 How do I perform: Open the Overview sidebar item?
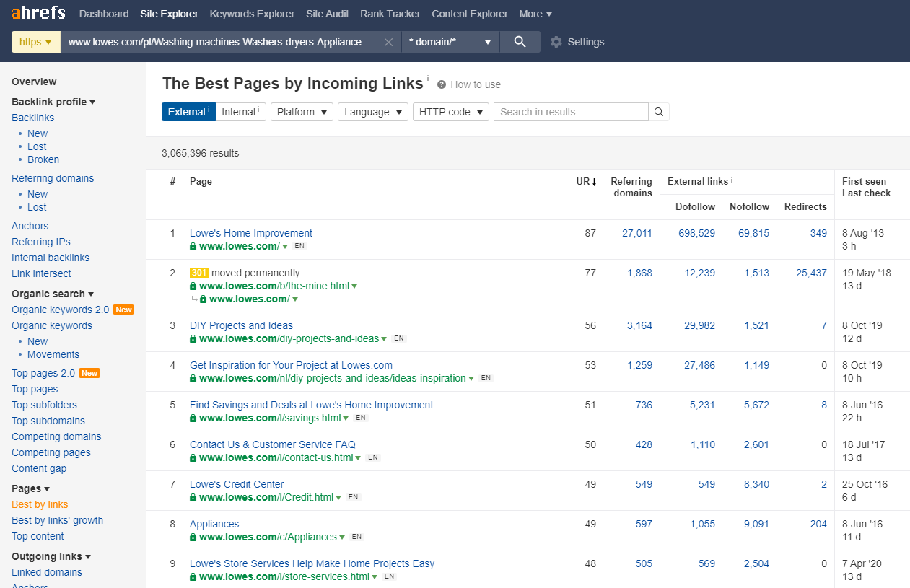pyautogui.click(x=34, y=82)
